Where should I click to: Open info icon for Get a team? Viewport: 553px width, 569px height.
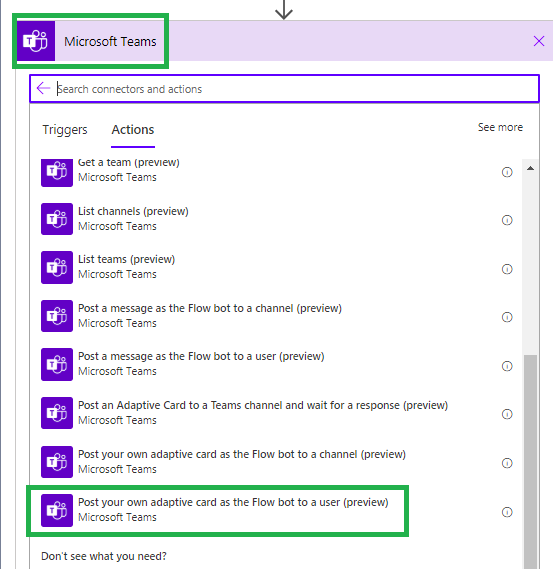507,172
